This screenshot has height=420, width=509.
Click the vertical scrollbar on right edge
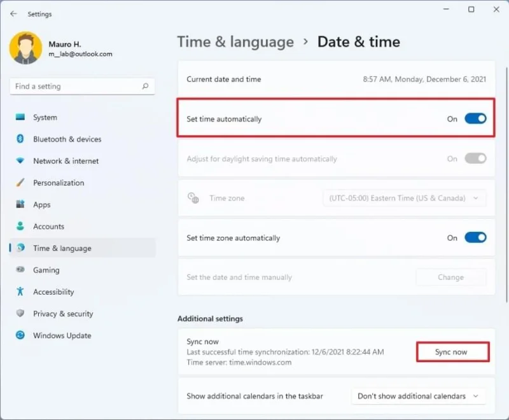coord(507,185)
